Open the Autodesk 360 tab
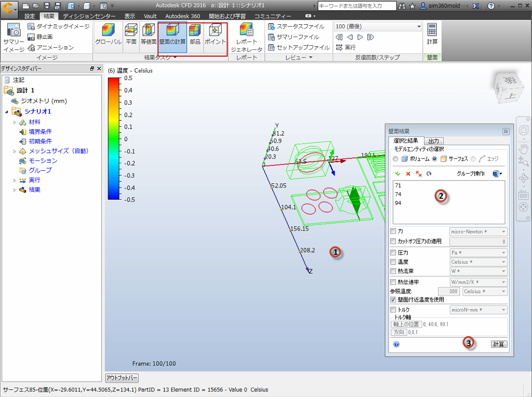The image size is (532, 397). click(182, 16)
